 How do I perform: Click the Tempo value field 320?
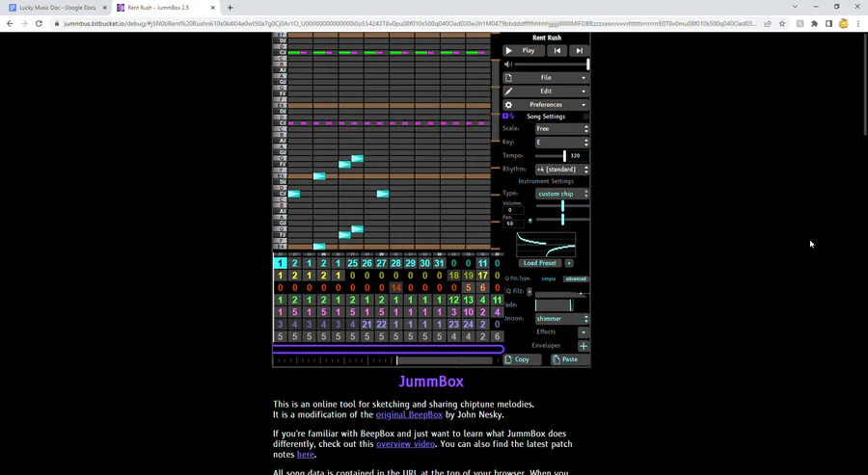coord(579,156)
